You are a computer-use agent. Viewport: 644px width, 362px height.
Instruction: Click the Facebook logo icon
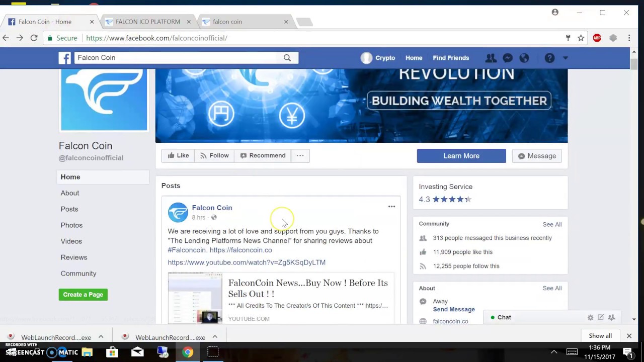64,58
